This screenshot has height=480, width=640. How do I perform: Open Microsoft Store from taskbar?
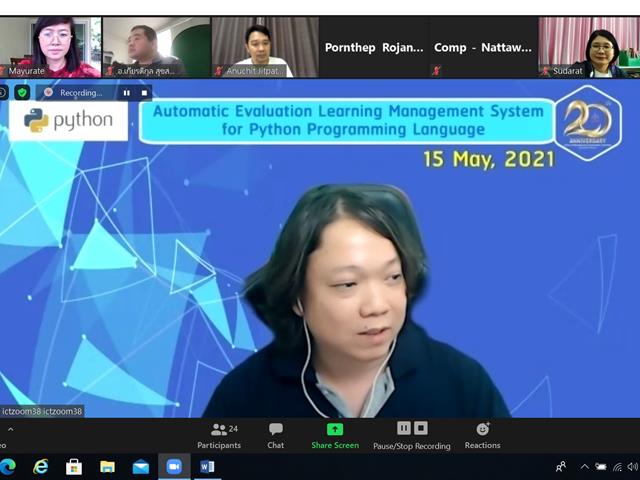[x=74, y=467]
